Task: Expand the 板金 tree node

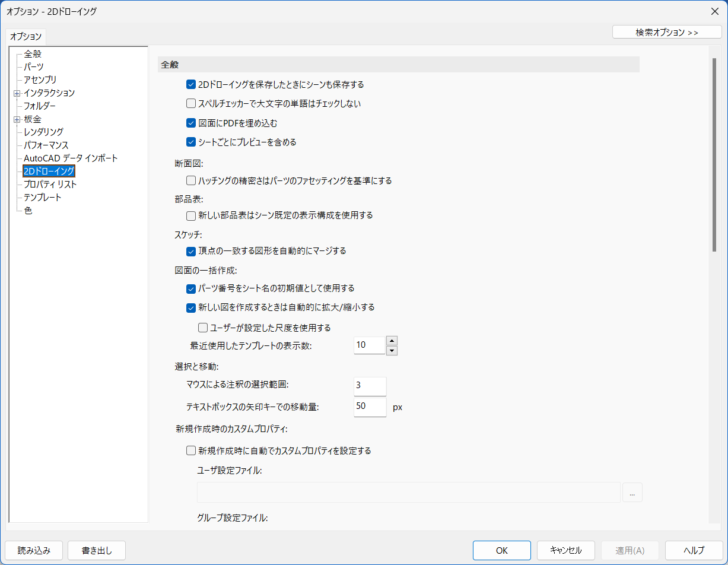Action: click(x=17, y=119)
